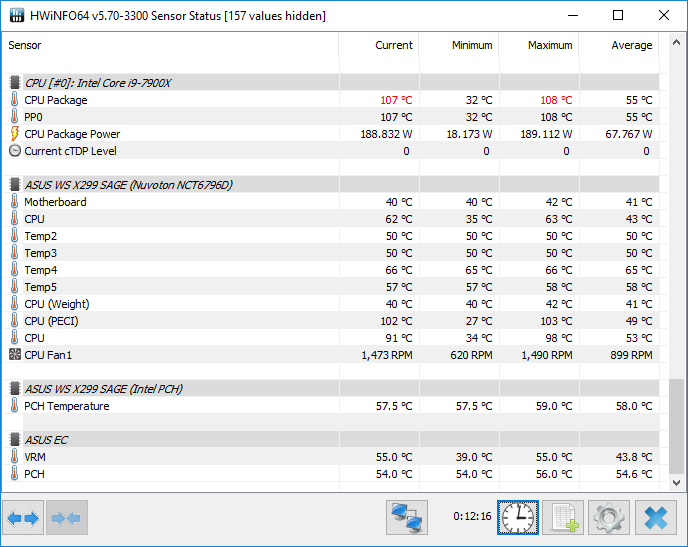Reset min/max values with clock button
Viewport: 688px width, 547px height.
(x=518, y=518)
